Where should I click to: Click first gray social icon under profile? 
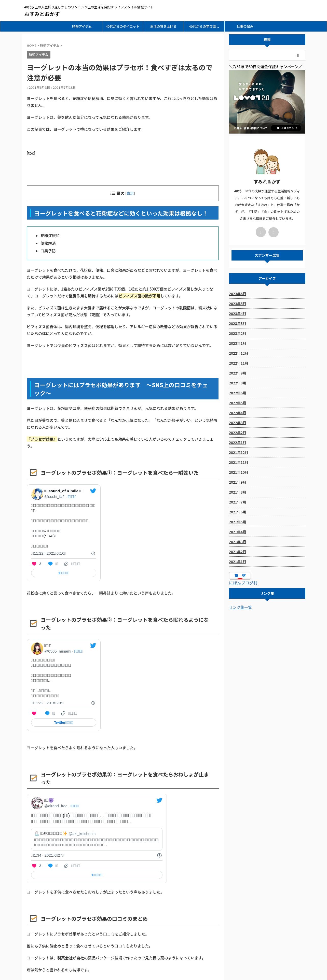tap(261, 232)
